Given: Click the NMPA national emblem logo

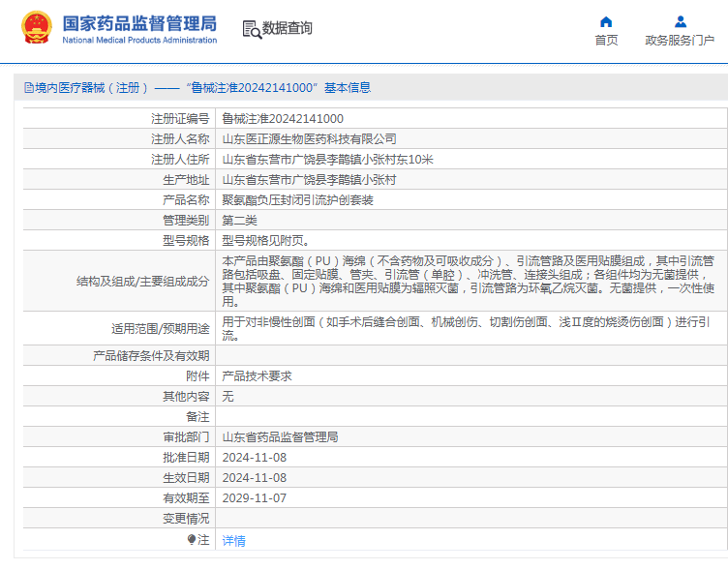Looking at the screenshot, I should (x=37, y=28).
